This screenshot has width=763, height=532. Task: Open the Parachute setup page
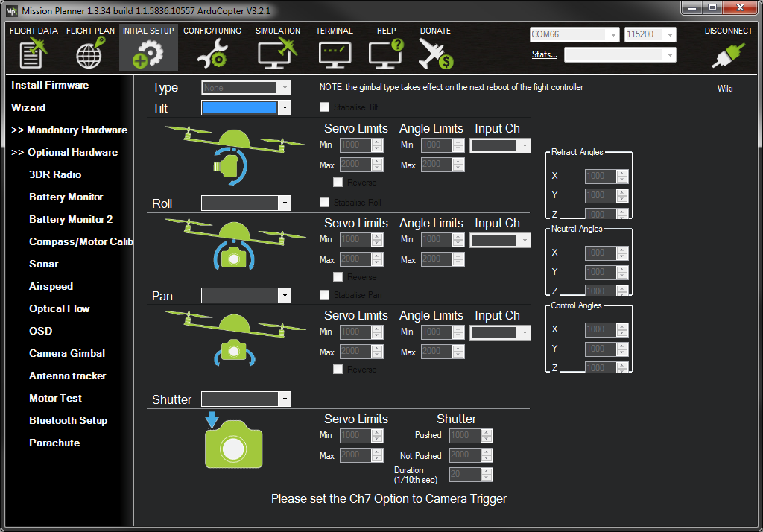(54, 443)
